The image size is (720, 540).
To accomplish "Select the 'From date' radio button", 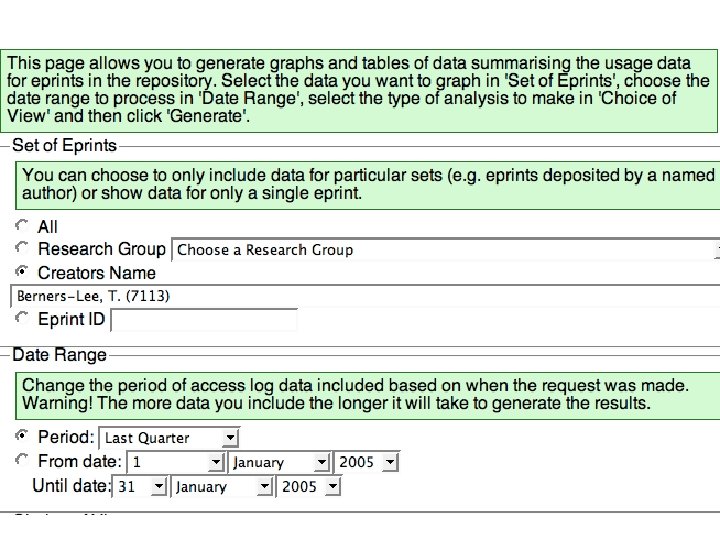I will (x=22, y=461).
